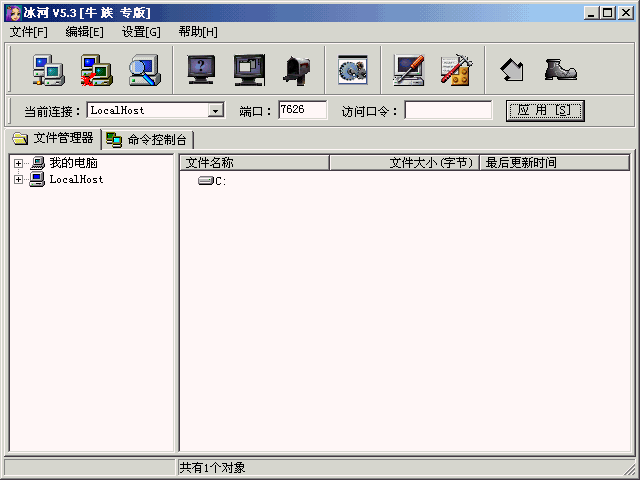Image resolution: width=640 pixels, height=480 pixels.
Task: Open the 文件[F] menu
Action: coord(29,32)
